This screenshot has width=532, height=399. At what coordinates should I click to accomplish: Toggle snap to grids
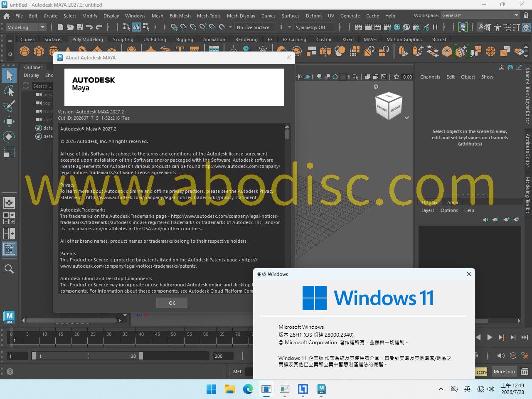point(174,27)
